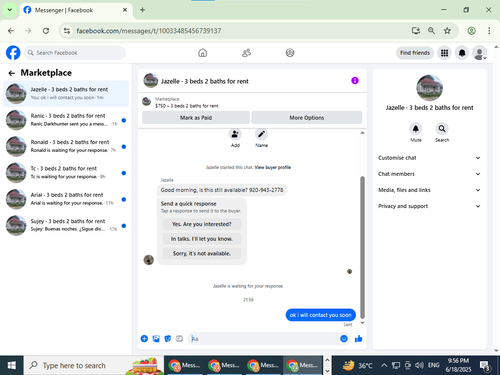The image size is (500, 375).
Task: Open conversation information purple icon
Action: pyautogui.click(x=355, y=81)
